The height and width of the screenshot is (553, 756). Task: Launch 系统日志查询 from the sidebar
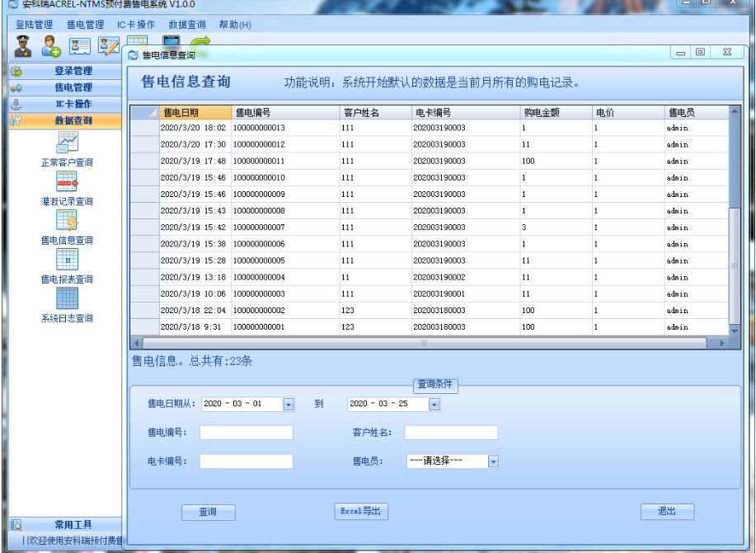(x=67, y=305)
